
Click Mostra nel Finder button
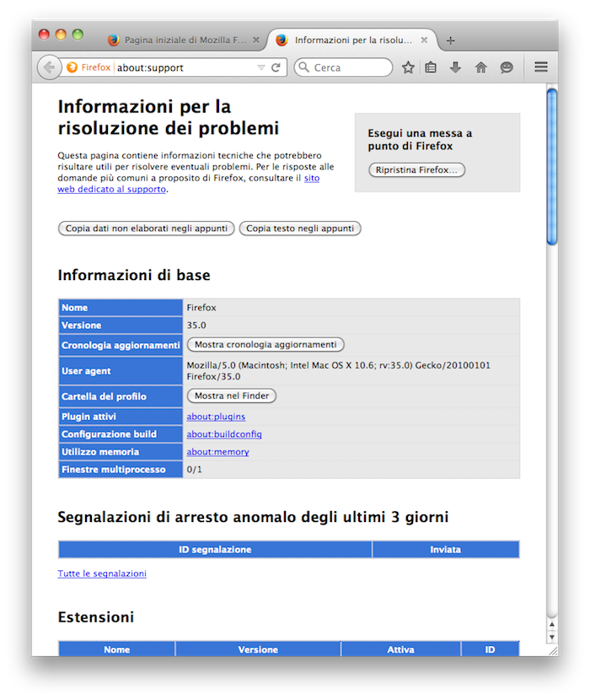[x=232, y=396]
